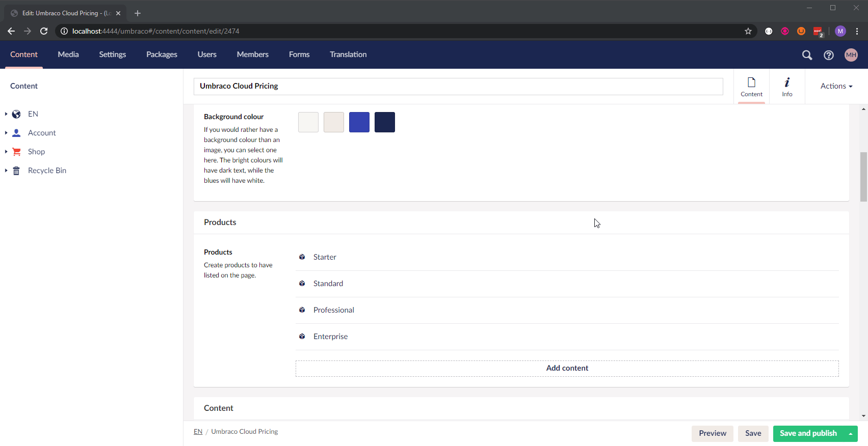The image size is (868, 446).
Task: Bookmark this page with the star icon
Action: coord(748,31)
